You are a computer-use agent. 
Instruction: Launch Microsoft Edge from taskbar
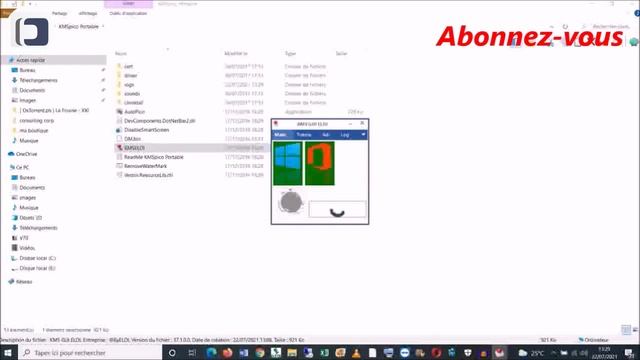(211, 353)
